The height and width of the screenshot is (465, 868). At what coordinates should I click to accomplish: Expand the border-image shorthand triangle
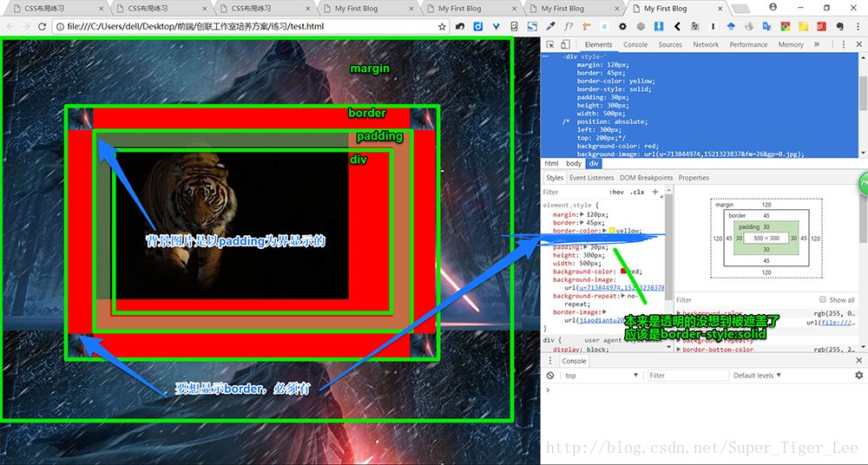tap(604, 312)
